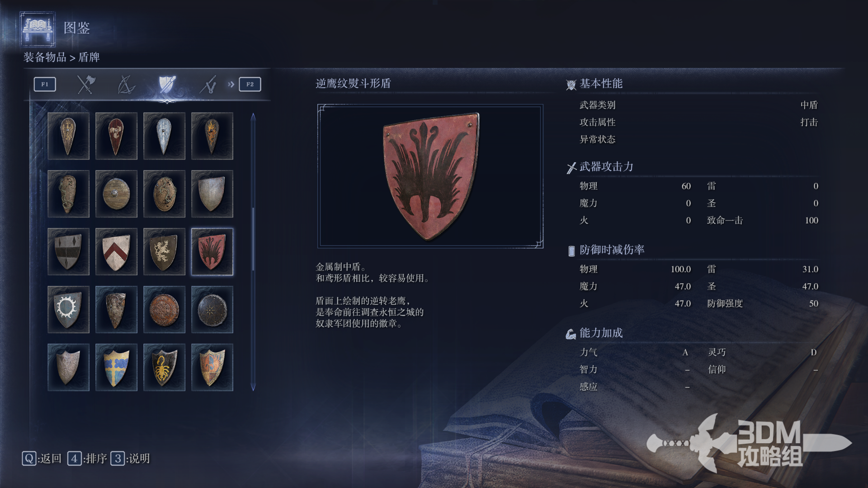Click the Q return button
The image size is (868, 488).
42,459
